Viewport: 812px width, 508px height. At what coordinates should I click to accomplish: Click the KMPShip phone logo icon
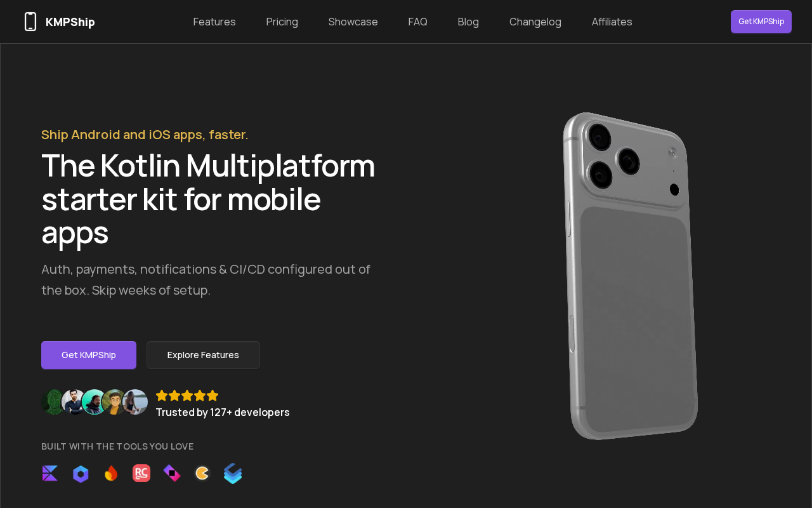point(30,22)
